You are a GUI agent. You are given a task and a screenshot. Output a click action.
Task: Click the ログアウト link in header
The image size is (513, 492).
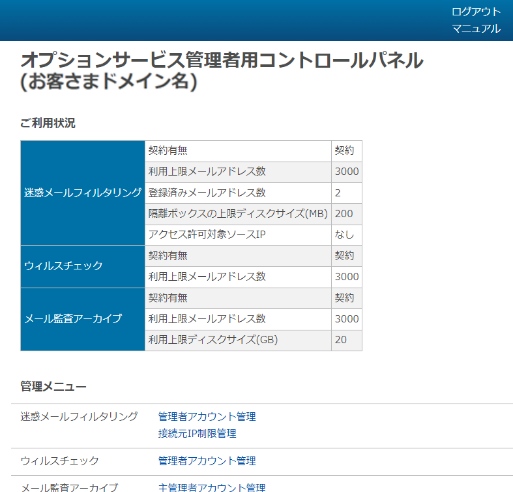click(x=476, y=12)
